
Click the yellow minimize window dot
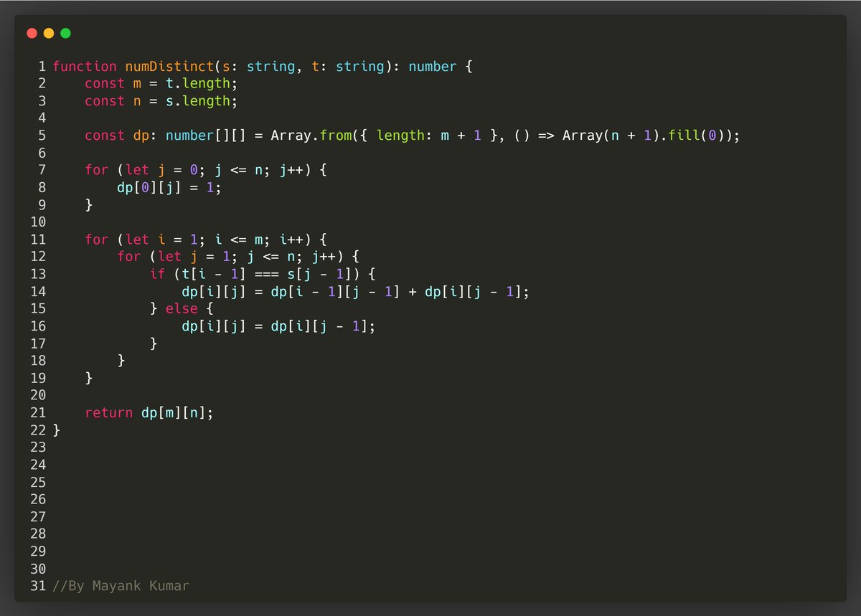tap(49, 33)
